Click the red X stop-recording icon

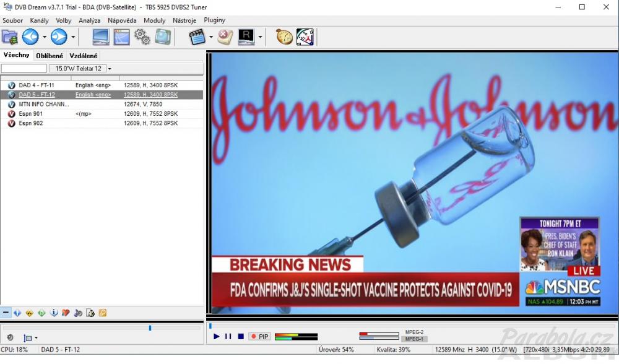(x=225, y=37)
